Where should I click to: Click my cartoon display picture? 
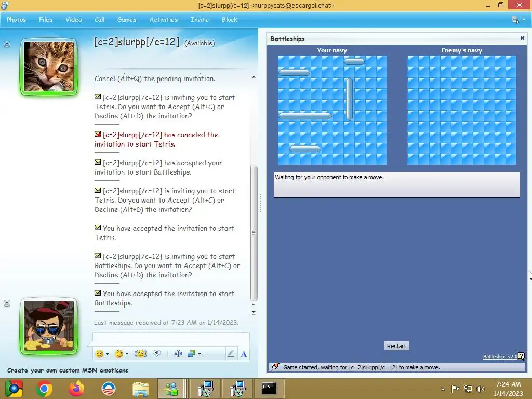49,326
